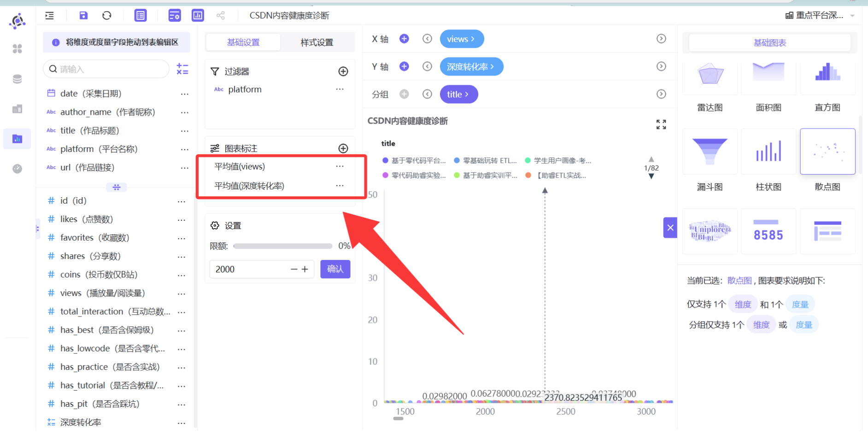Open the more menu for date (采集日期)
868x434 pixels.
click(185, 94)
